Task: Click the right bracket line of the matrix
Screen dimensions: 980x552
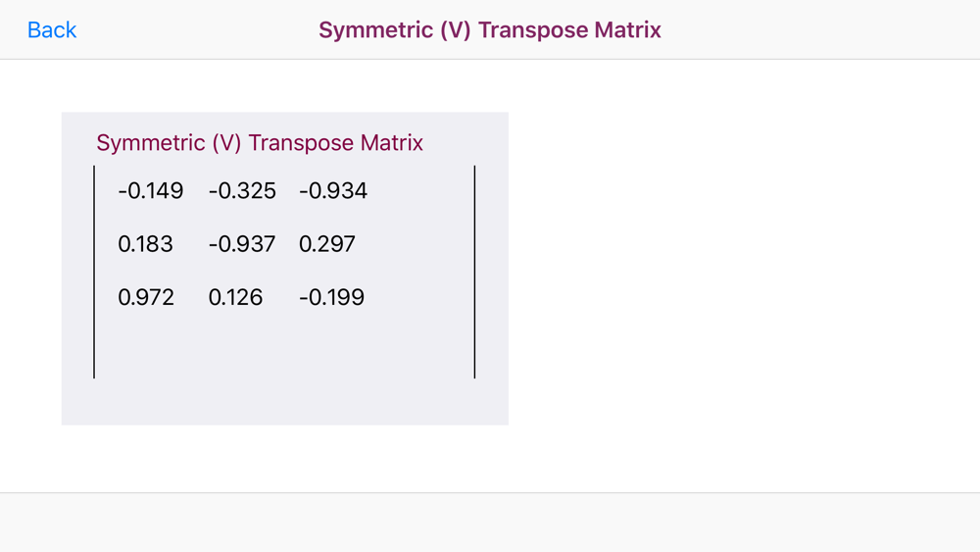Action: click(x=475, y=272)
